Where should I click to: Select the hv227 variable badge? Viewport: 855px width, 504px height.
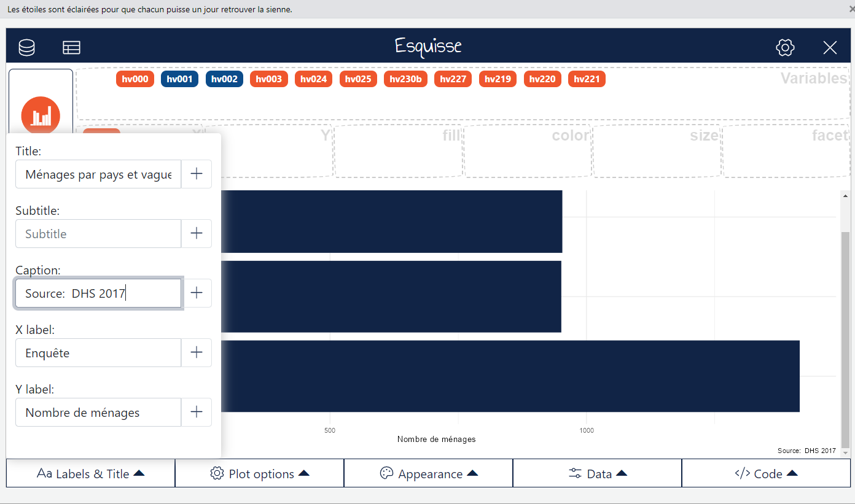[x=453, y=79]
